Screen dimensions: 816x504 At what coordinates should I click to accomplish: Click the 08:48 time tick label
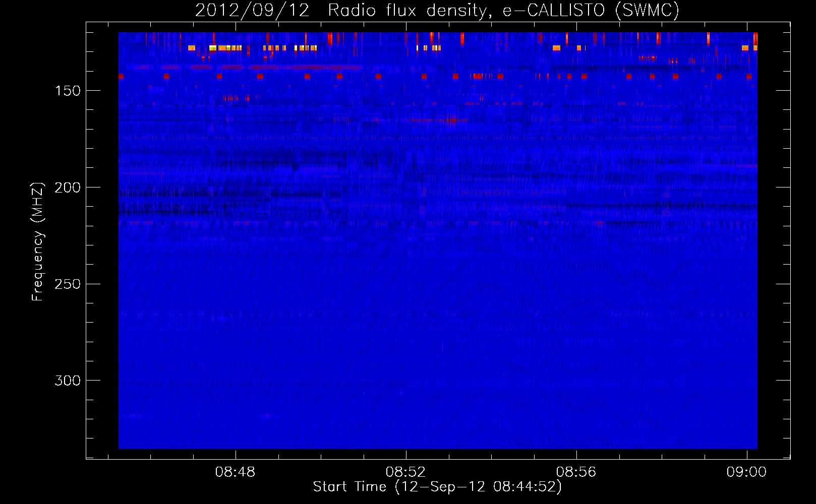pyautogui.click(x=235, y=472)
